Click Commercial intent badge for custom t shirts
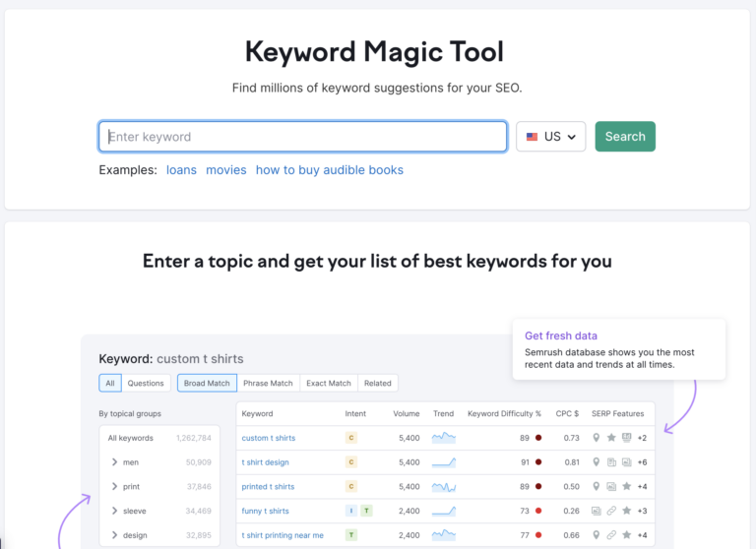 tap(351, 438)
